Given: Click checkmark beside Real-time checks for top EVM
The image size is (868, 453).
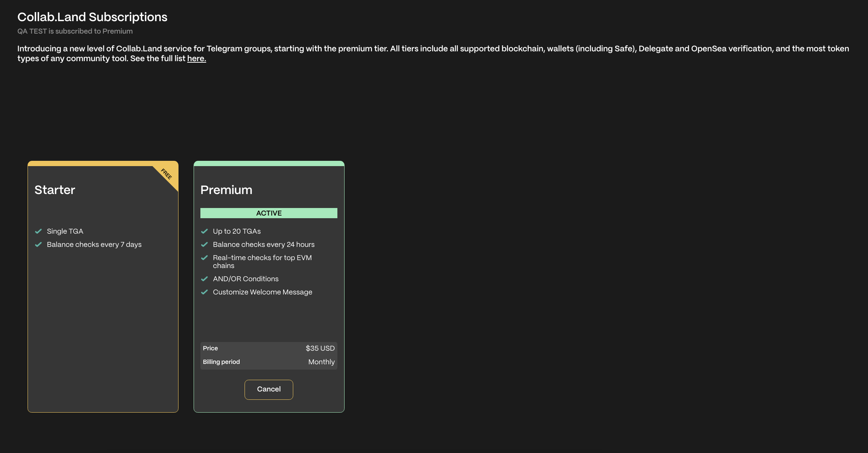Looking at the screenshot, I should [204, 257].
